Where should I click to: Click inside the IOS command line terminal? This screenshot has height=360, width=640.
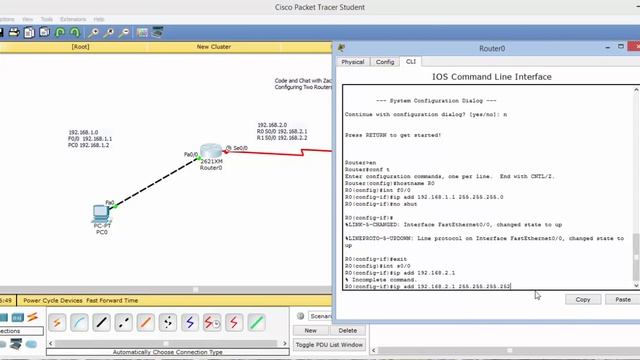[488, 187]
